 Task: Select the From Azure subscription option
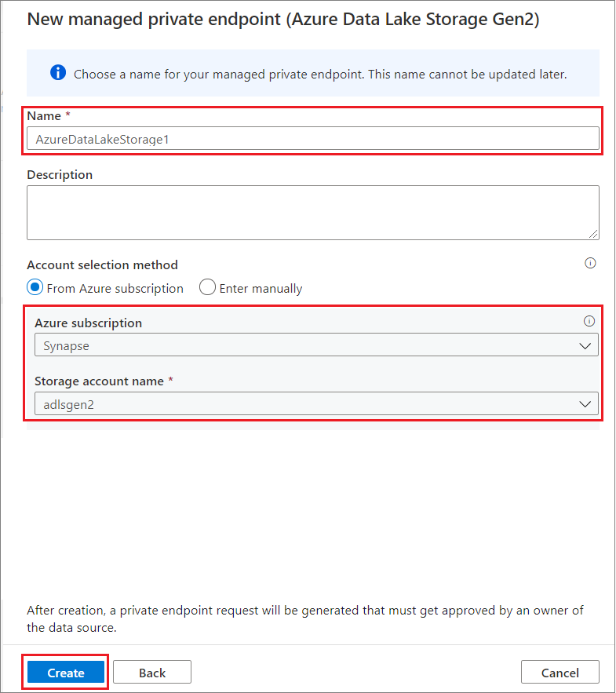(35, 287)
